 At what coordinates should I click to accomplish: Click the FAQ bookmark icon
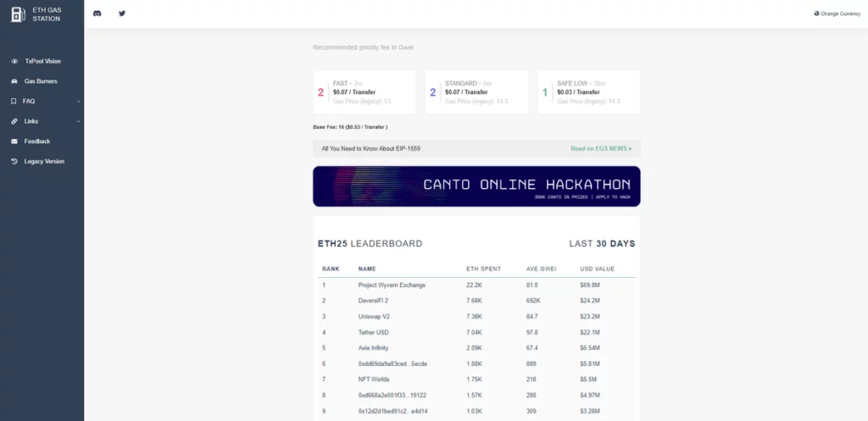(14, 101)
